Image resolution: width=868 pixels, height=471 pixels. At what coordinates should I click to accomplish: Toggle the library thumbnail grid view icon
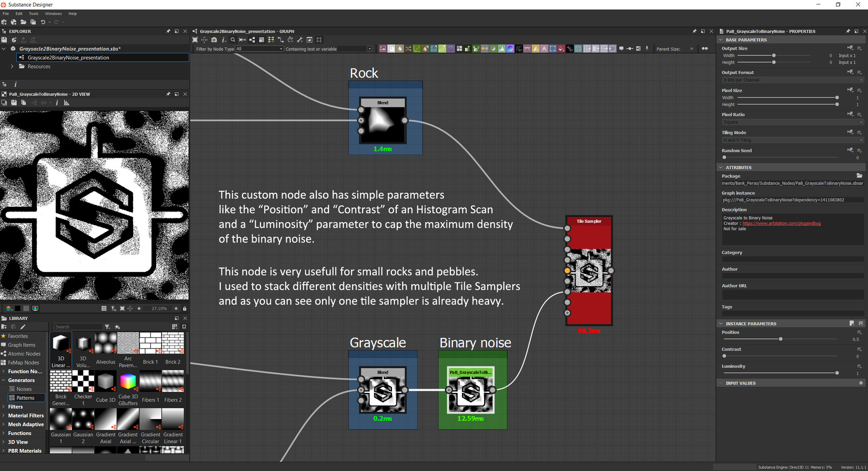pos(175,327)
